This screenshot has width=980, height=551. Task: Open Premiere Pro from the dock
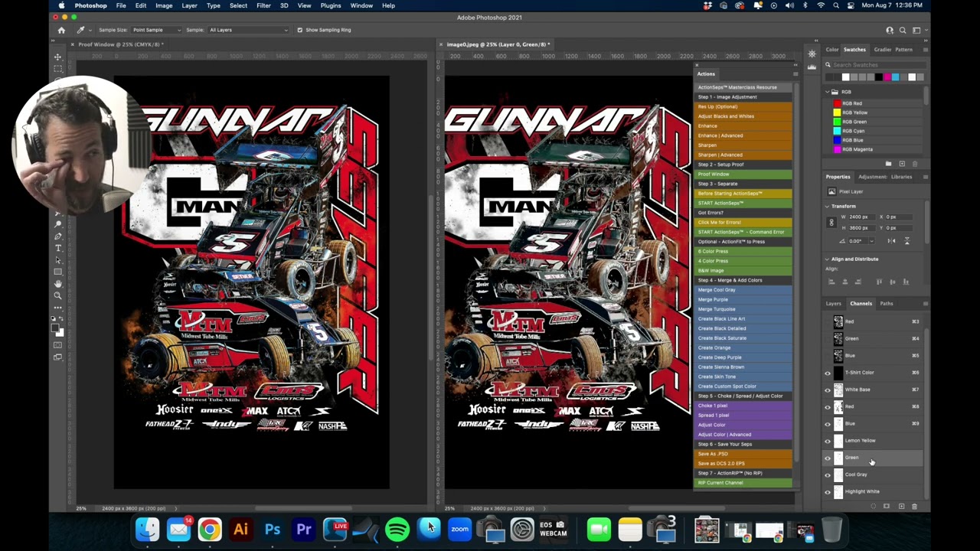[304, 529]
